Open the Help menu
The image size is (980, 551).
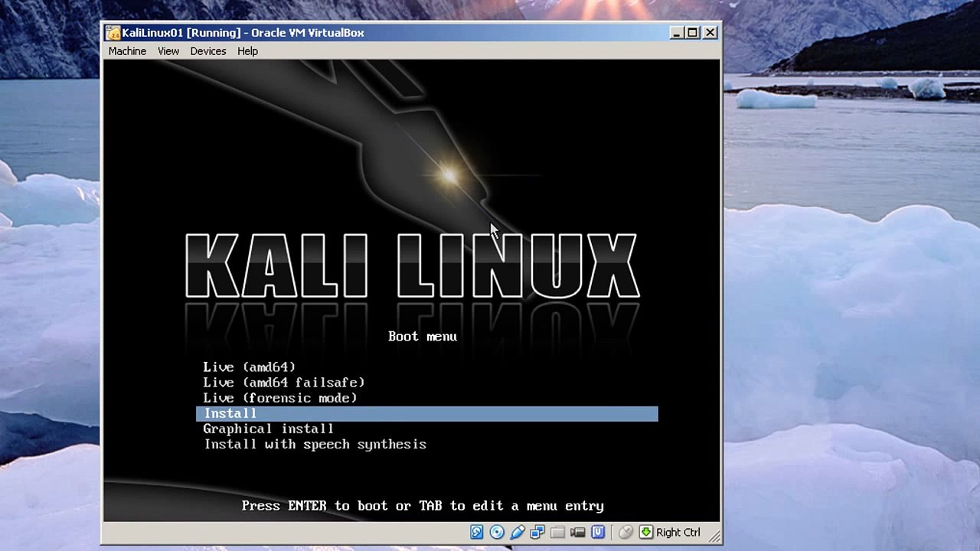tap(247, 51)
